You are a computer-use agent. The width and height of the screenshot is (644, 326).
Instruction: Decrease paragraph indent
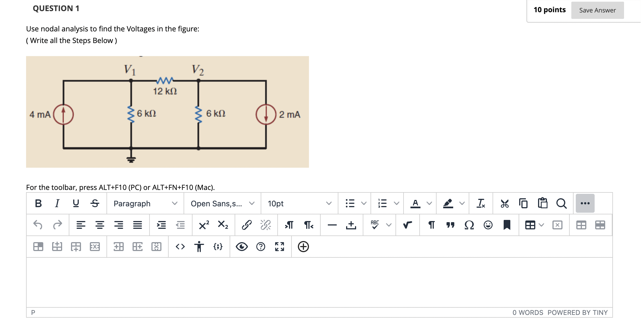(x=180, y=225)
